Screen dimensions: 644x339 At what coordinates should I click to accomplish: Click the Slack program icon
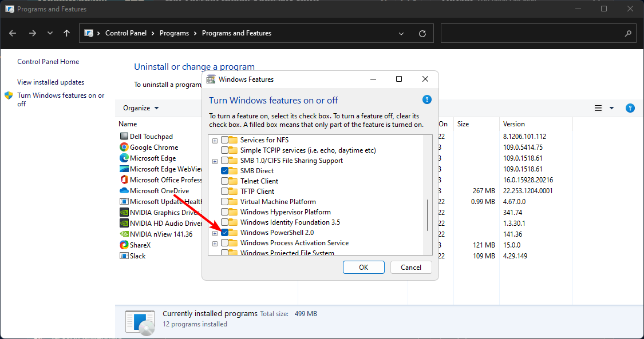124,256
